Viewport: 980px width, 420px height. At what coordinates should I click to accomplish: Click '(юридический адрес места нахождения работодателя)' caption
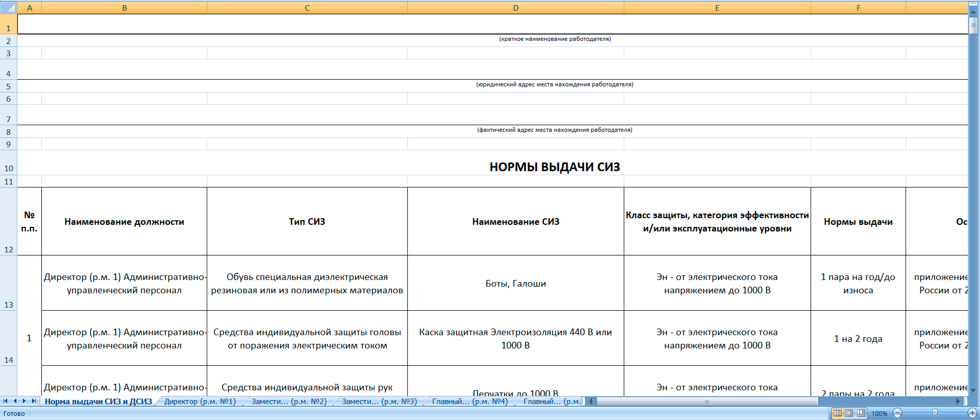[555, 84]
